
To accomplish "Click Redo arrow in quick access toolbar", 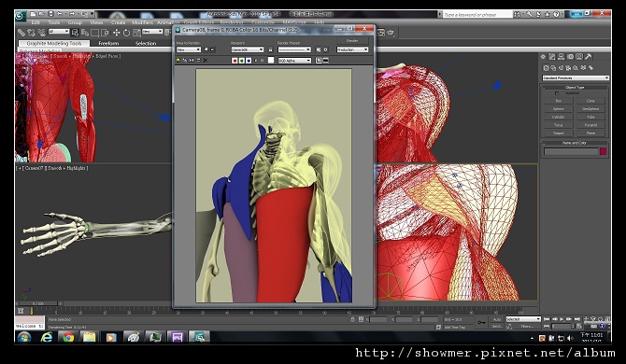I will click(x=71, y=14).
